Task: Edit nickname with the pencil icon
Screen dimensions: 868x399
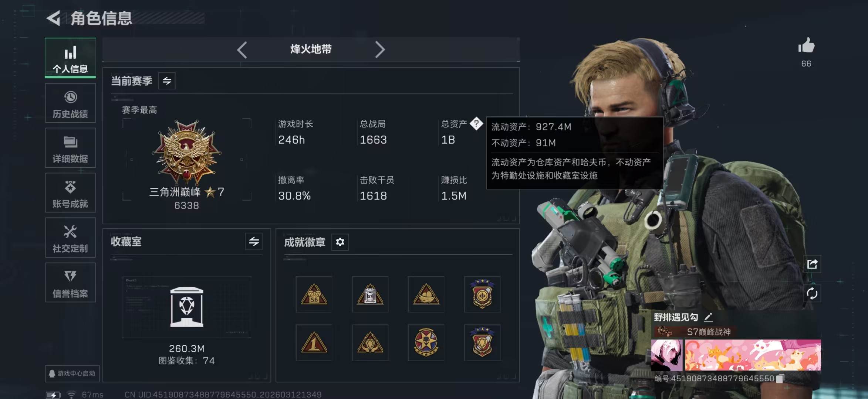Action: coord(708,317)
